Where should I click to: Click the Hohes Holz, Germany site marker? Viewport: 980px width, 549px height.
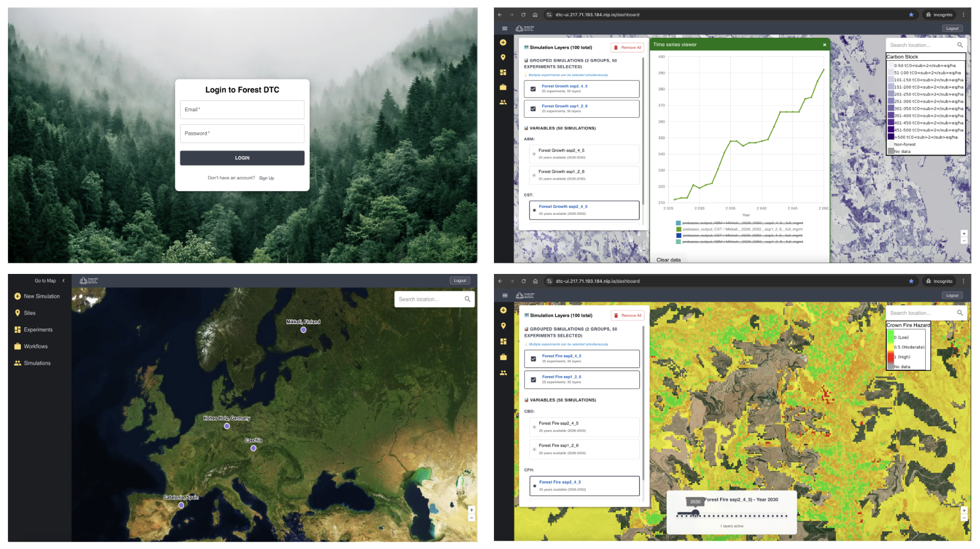coord(227,426)
